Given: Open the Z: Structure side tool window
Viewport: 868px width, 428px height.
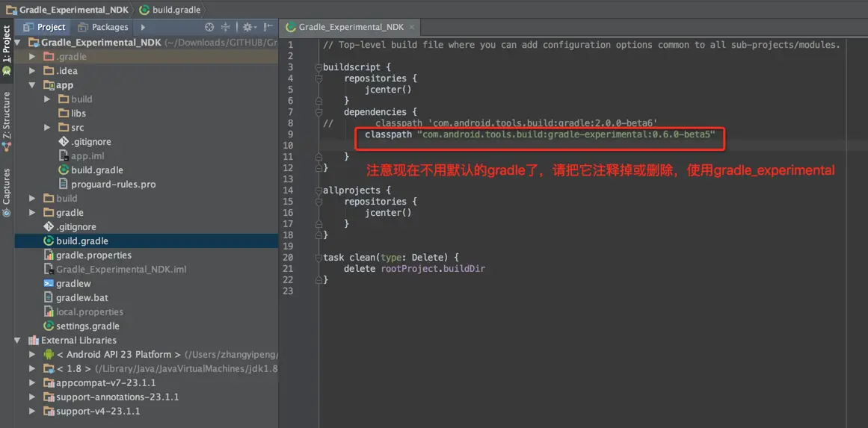Looking at the screenshot, I should (7, 120).
